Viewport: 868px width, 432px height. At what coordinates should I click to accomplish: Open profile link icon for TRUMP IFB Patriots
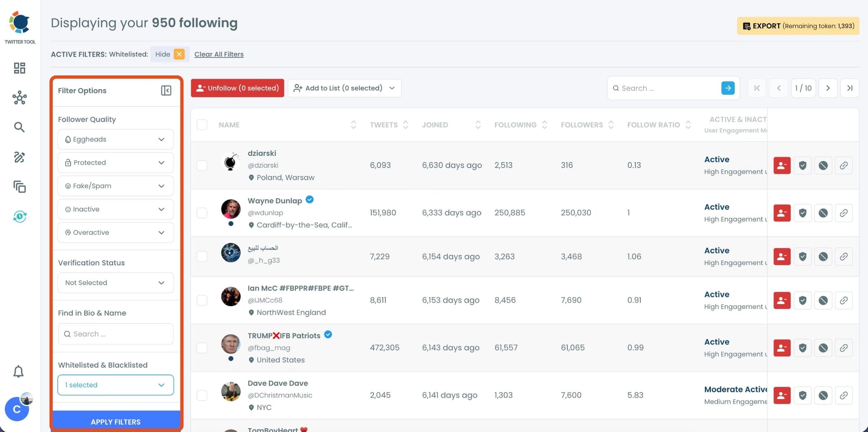point(843,348)
